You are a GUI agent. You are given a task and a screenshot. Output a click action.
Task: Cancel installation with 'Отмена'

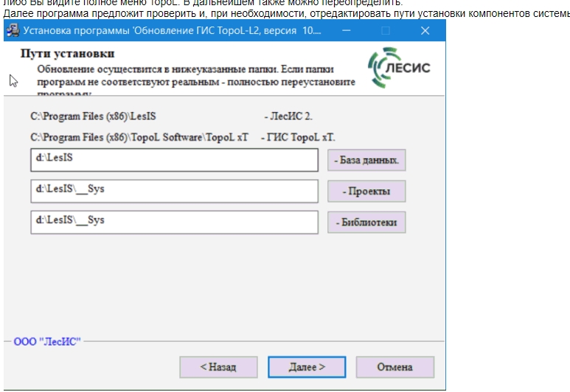point(395,367)
